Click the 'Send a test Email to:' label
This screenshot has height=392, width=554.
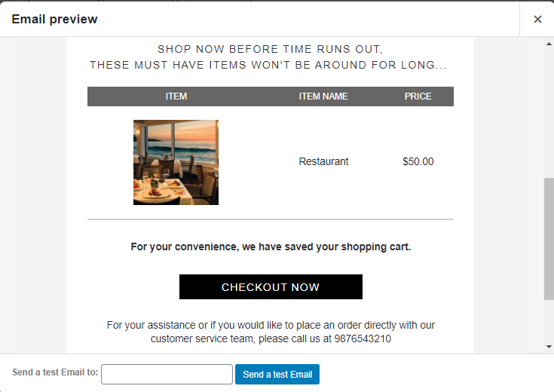(55, 372)
